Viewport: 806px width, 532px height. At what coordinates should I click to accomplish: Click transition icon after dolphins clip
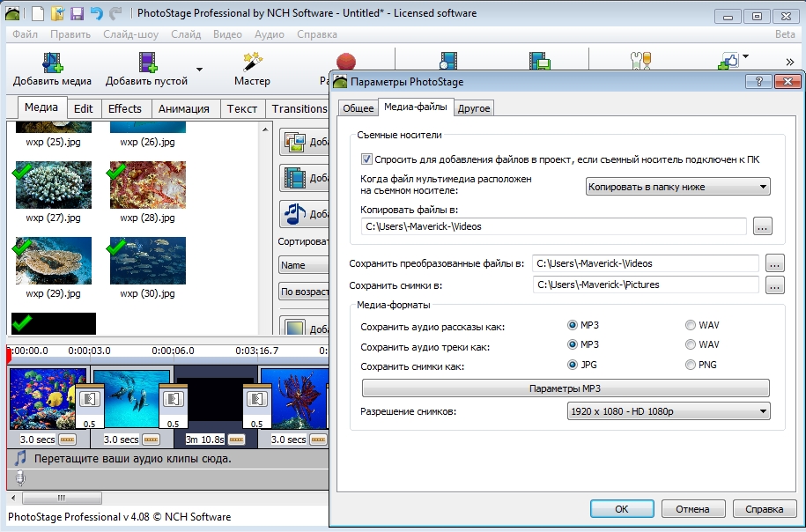point(174,399)
